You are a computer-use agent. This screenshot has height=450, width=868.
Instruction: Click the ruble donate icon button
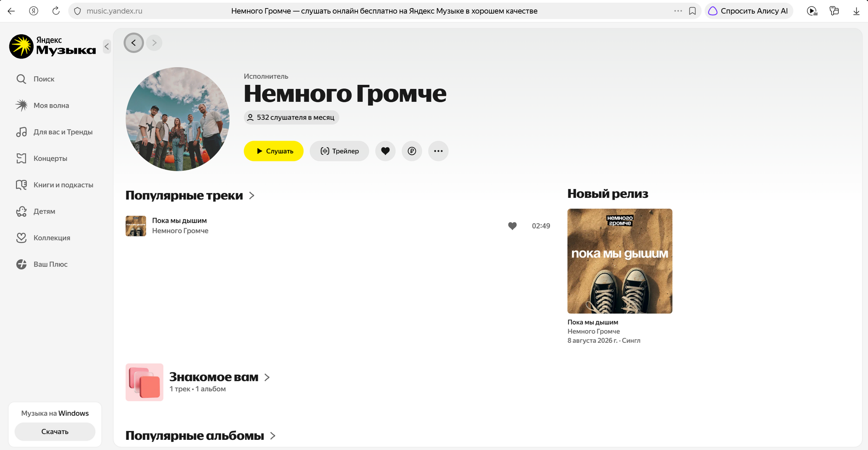click(412, 151)
